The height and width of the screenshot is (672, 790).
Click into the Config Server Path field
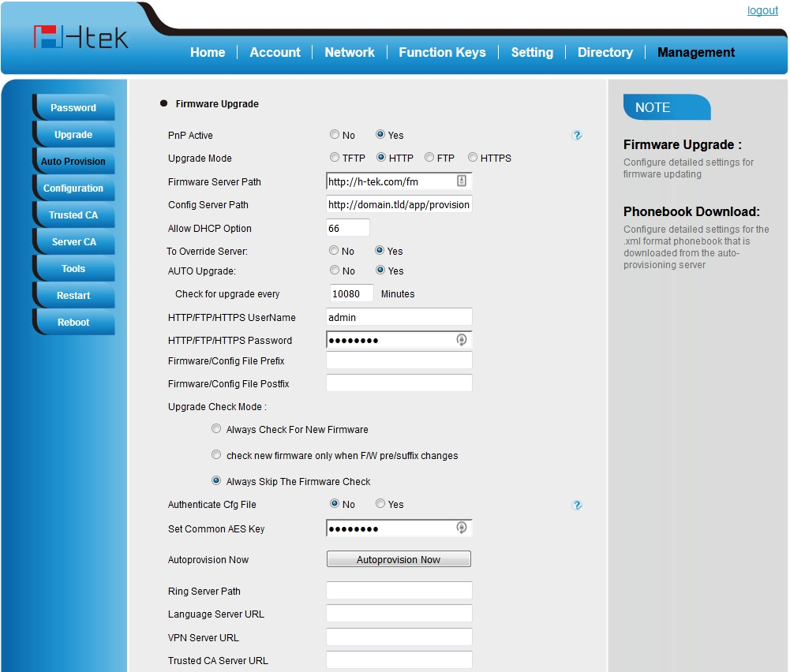tap(399, 205)
